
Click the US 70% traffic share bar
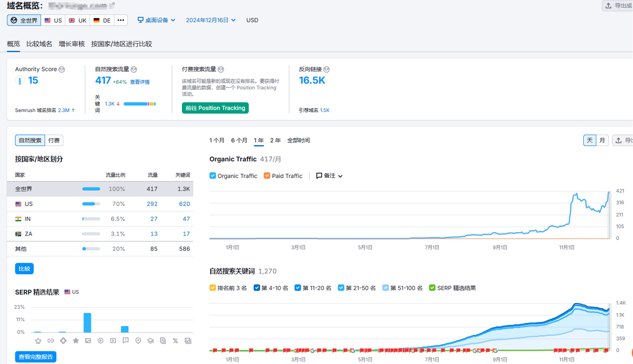point(91,204)
